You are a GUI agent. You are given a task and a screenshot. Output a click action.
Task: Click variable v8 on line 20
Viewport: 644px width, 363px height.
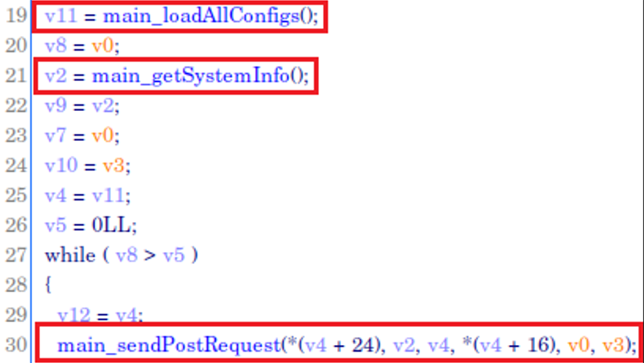pos(56,46)
